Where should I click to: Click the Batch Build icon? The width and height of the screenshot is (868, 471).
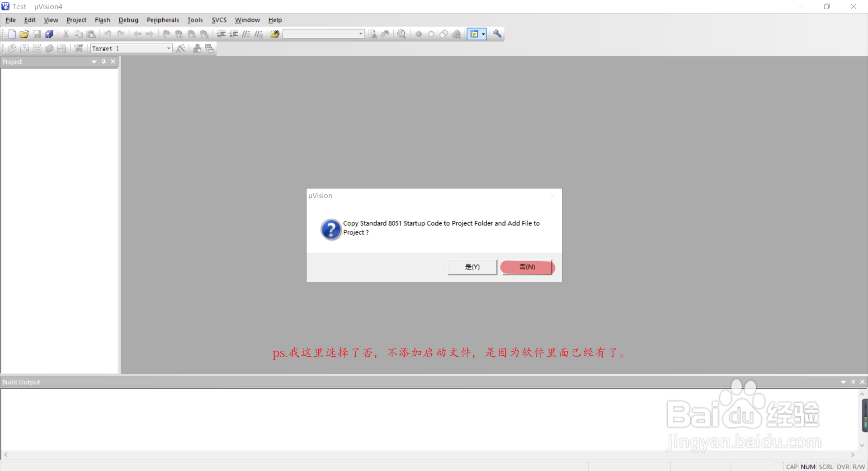(x=49, y=48)
